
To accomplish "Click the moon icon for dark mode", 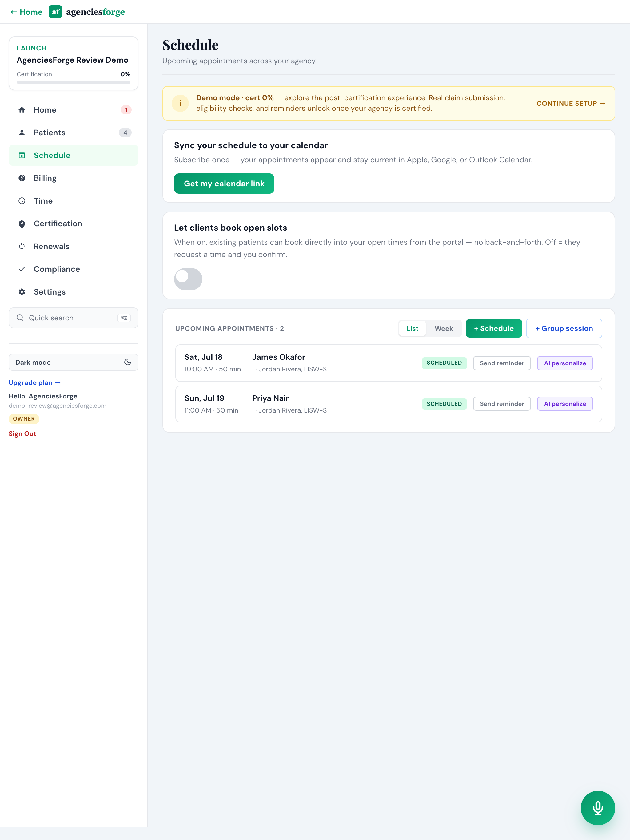I will point(128,362).
